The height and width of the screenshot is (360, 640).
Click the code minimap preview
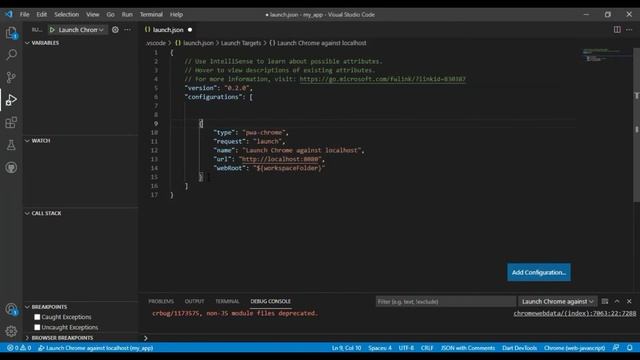coord(606,55)
